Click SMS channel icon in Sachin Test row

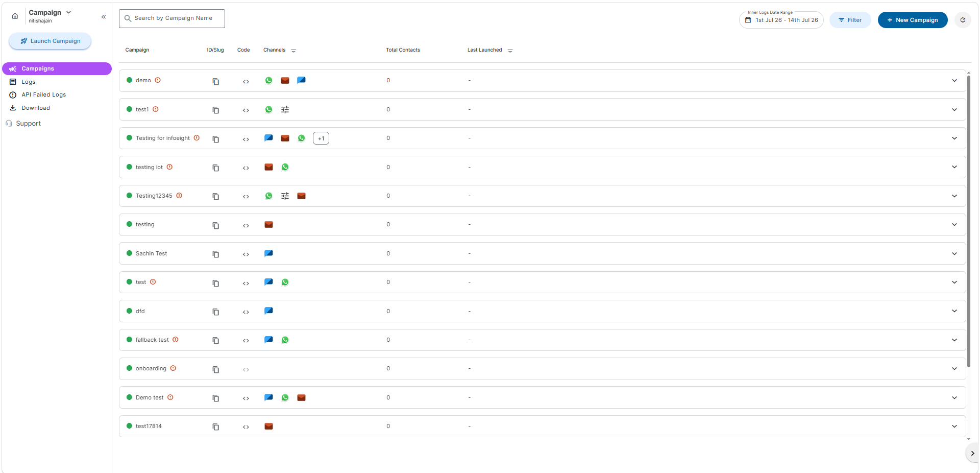[x=268, y=253]
